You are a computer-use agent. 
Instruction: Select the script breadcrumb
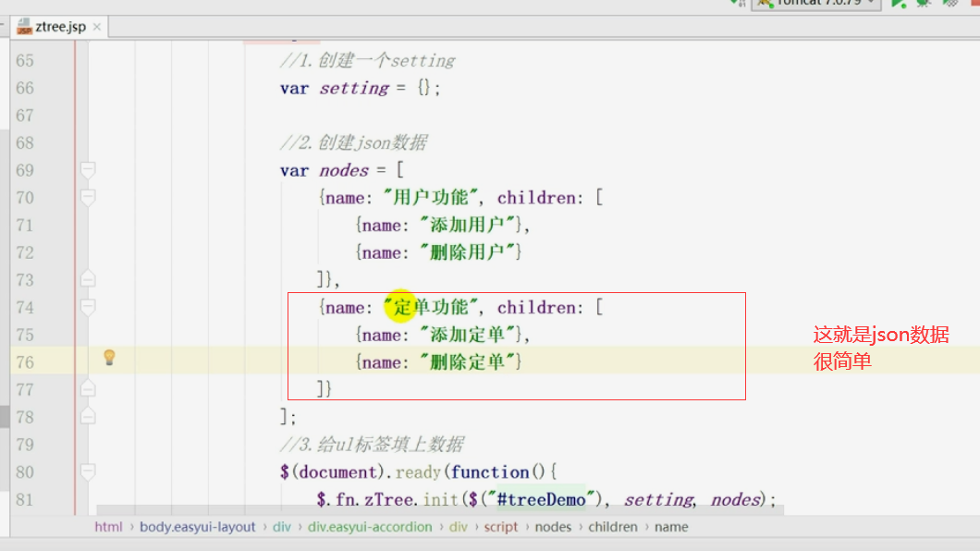[500, 527]
